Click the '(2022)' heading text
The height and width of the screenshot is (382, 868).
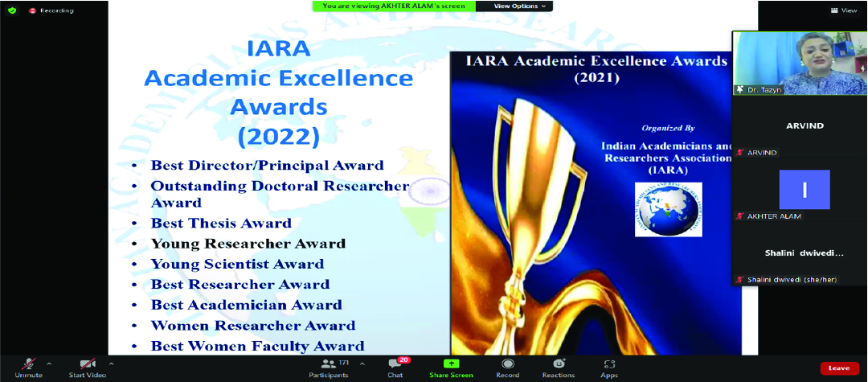(278, 137)
